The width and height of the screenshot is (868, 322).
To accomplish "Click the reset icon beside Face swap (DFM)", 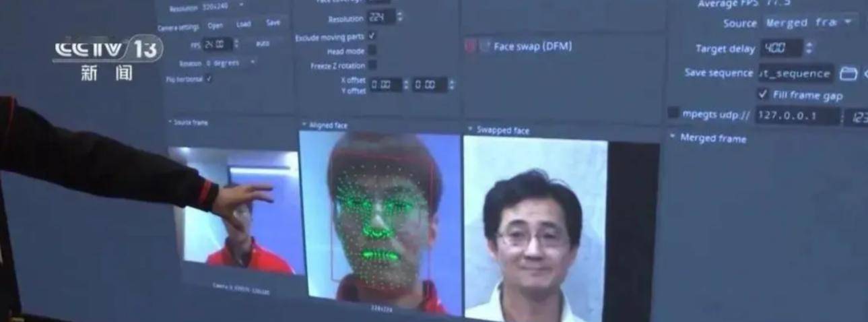I will pyautogui.click(x=485, y=46).
